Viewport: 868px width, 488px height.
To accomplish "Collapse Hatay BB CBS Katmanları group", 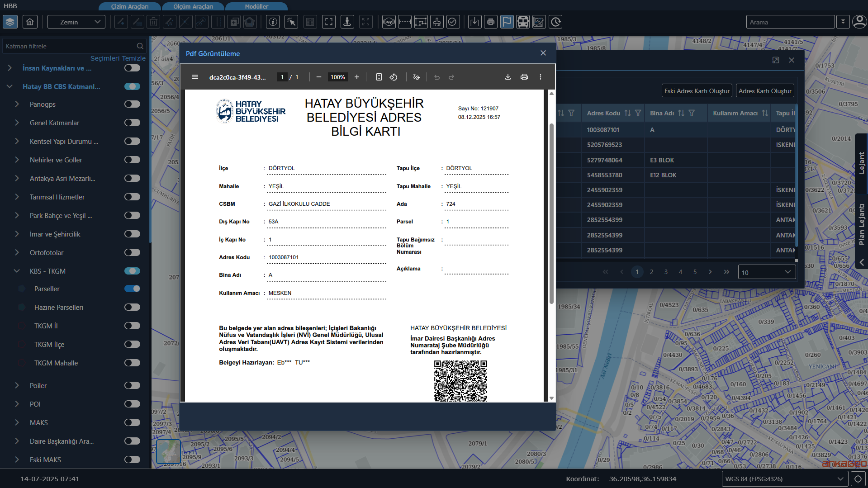I will (9, 86).
